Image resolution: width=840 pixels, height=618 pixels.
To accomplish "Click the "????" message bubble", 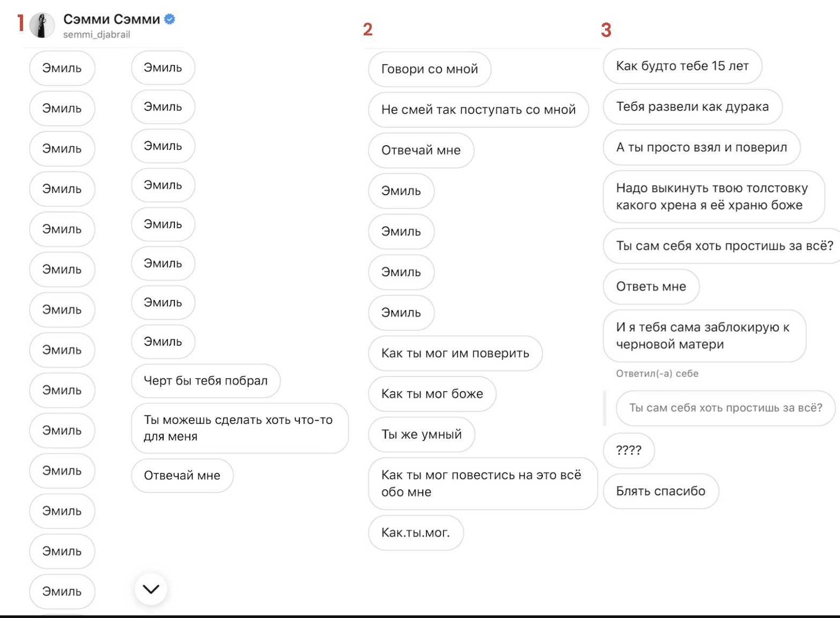I will click(x=629, y=450).
